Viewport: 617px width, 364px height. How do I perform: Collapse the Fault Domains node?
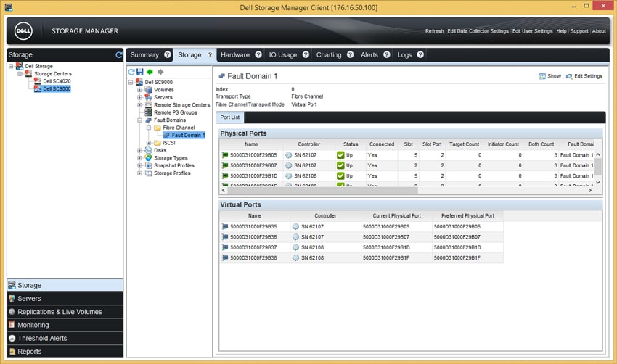pyautogui.click(x=139, y=120)
